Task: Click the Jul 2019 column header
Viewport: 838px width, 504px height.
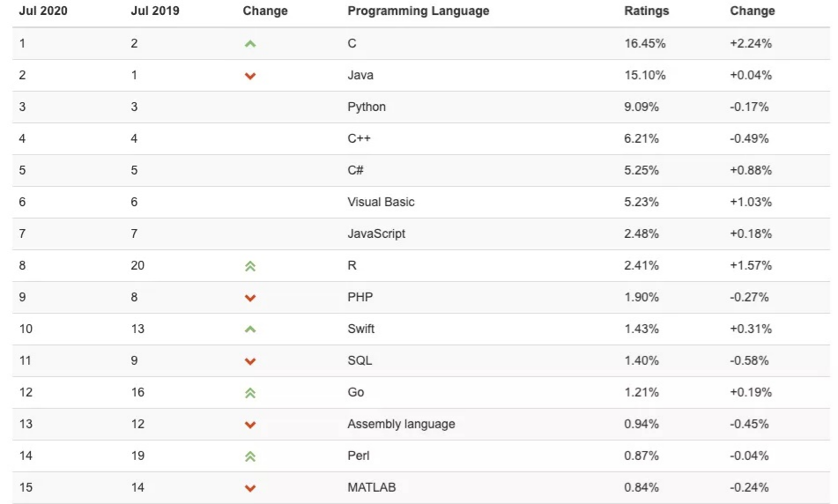Action: [x=155, y=11]
